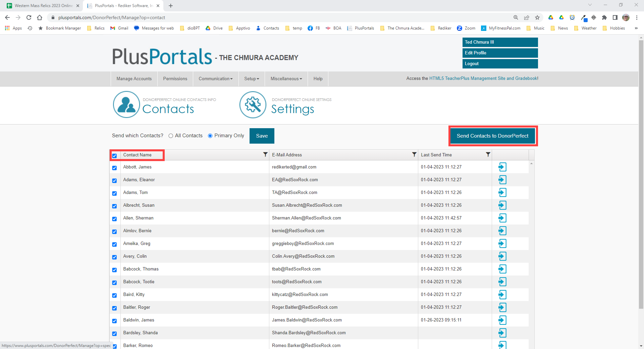Open a new browser tab
The width and height of the screenshot is (644, 349).
tap(171, 6)
